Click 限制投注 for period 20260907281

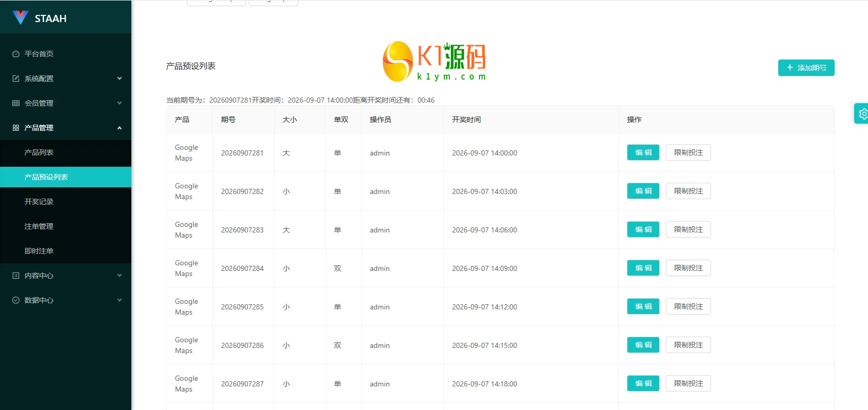(x=688, y=152)
